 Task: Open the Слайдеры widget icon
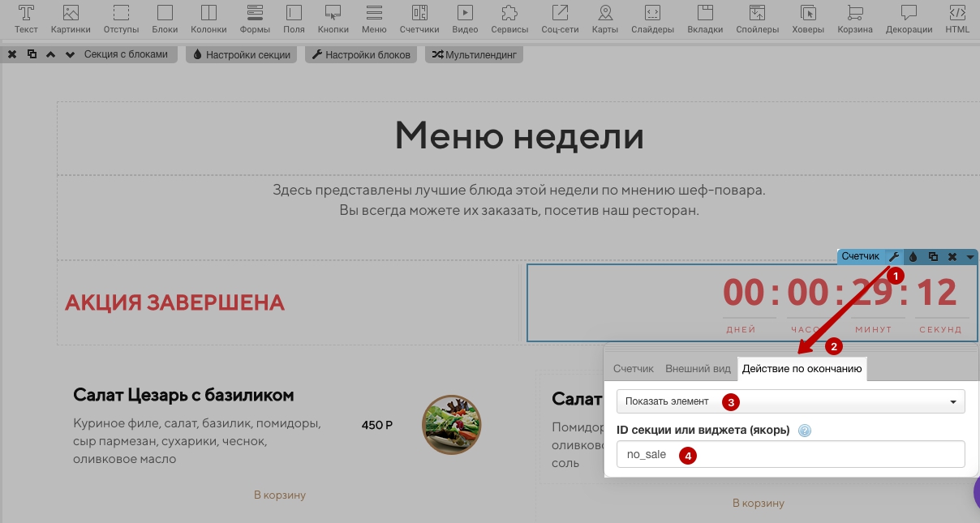point(653,19)
